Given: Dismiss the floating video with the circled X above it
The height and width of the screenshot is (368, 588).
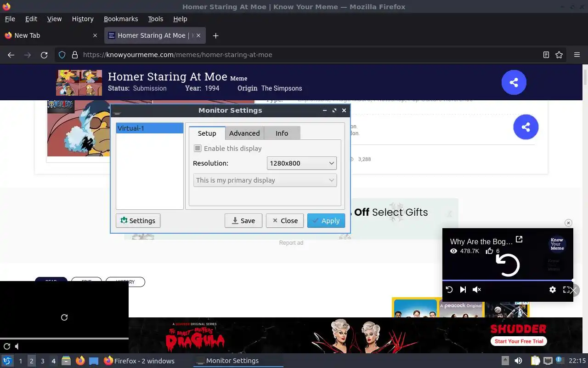Looking at the screenshot, I should coord(568,223).
